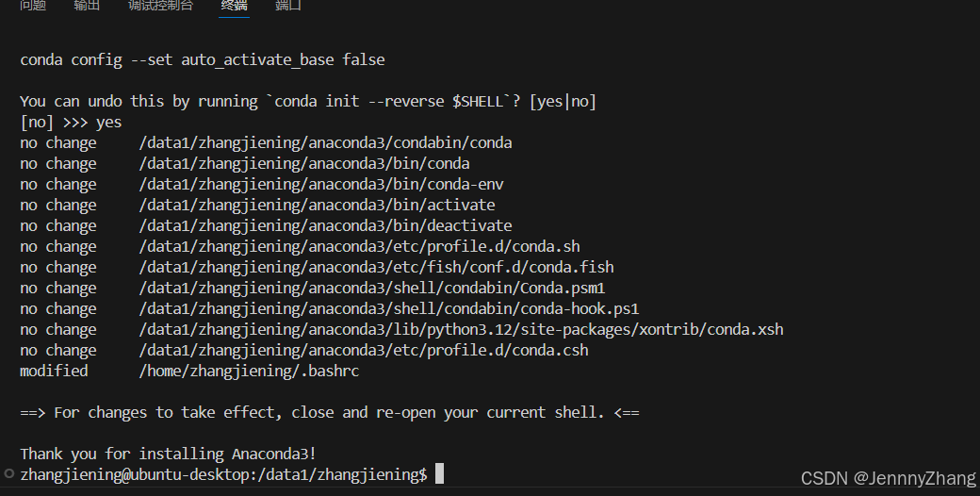Click the anaconda3/bin/activate path
980x496 pixels.
317,205
